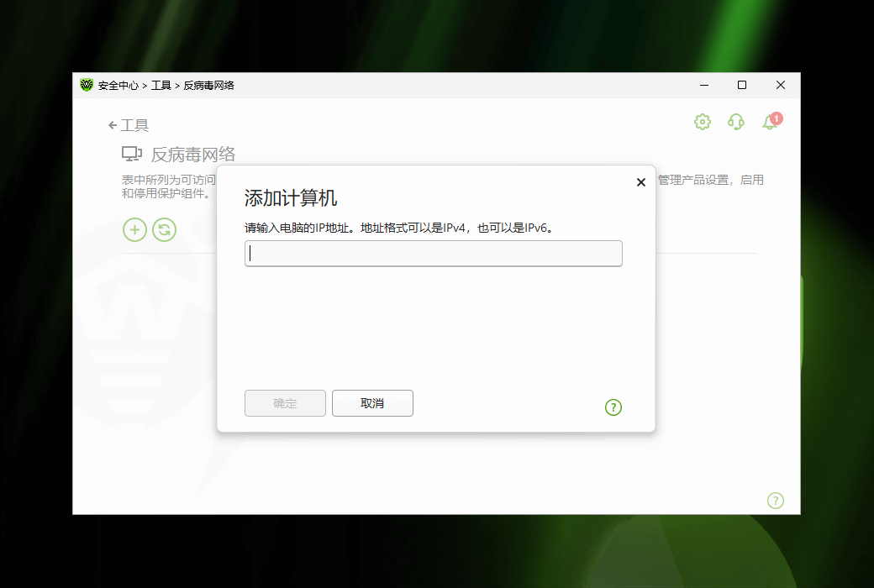The height and width of the screenshot is (588, 874).
Task: Click the 反病毒网络 page heading
Action: pyautogui.click(x=192, y=155)
